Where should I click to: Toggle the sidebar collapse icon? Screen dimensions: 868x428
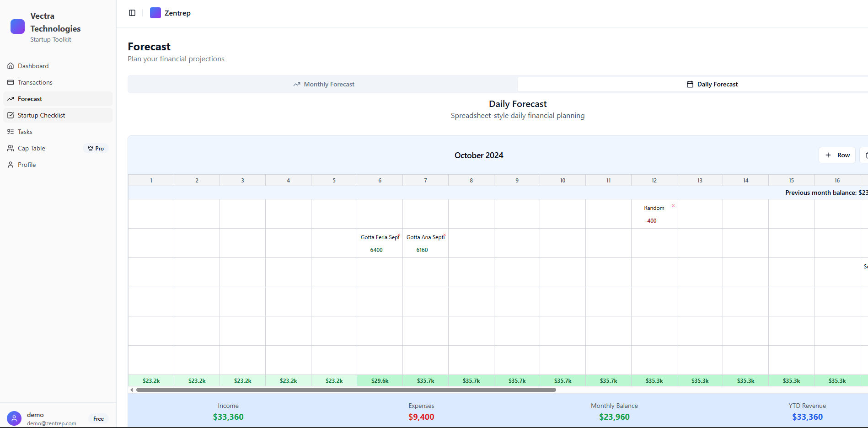[132, 13]
